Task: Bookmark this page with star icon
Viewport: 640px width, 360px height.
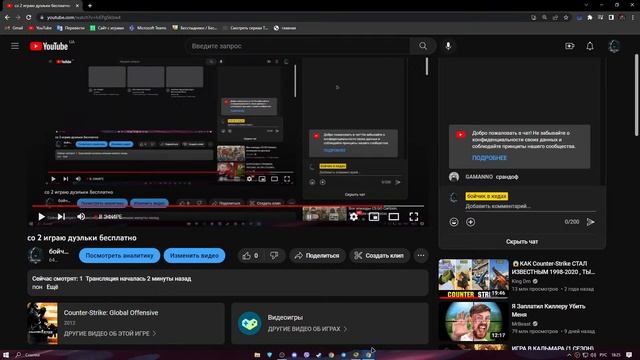Action: (x=566, y=18)
